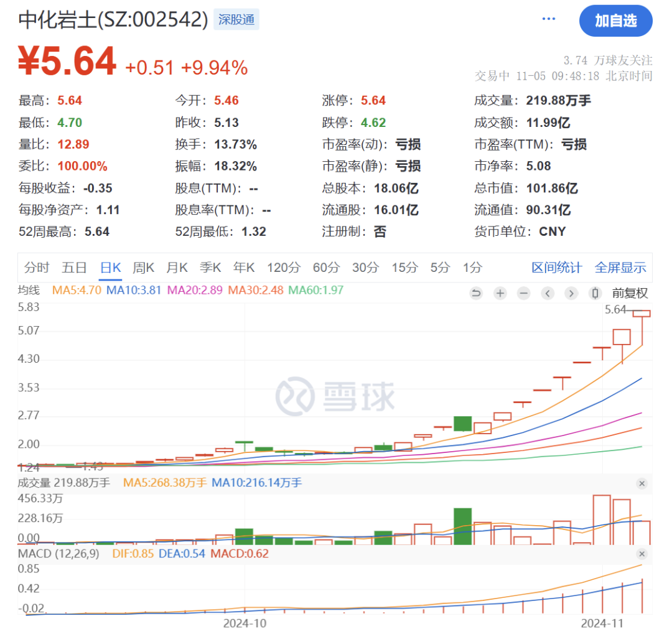The height and width of the screenshot is (634, 672).
Task: Click the 流通值 90.31亿 stat value
Action: point(549,210)
